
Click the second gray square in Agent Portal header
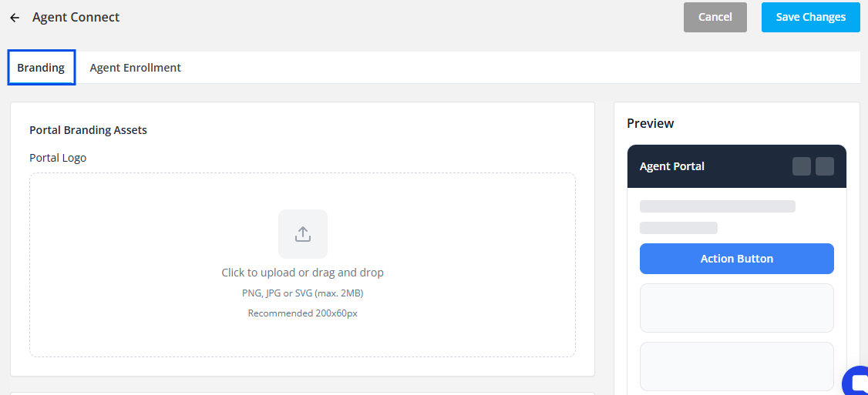tap(825, 166)
